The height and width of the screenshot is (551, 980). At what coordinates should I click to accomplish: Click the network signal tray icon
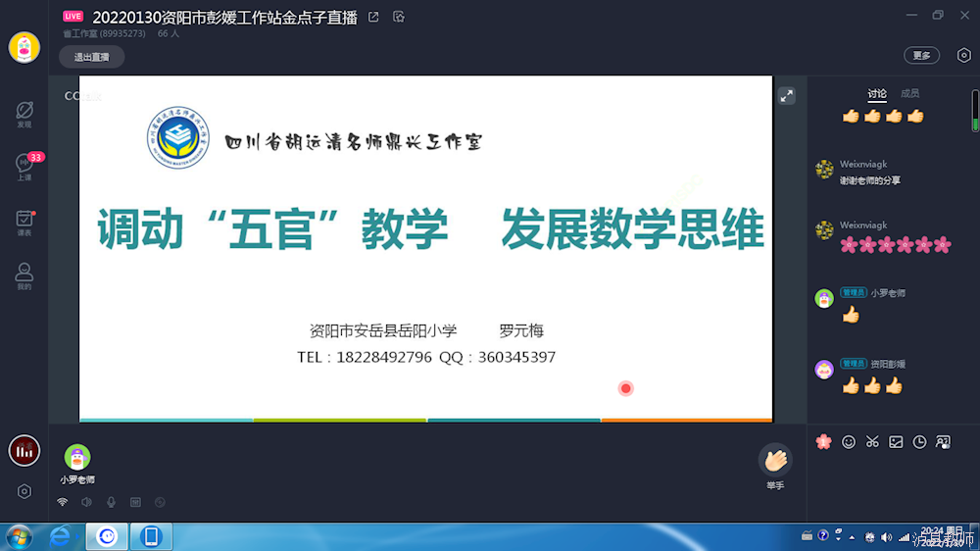[x=904, y=537]
